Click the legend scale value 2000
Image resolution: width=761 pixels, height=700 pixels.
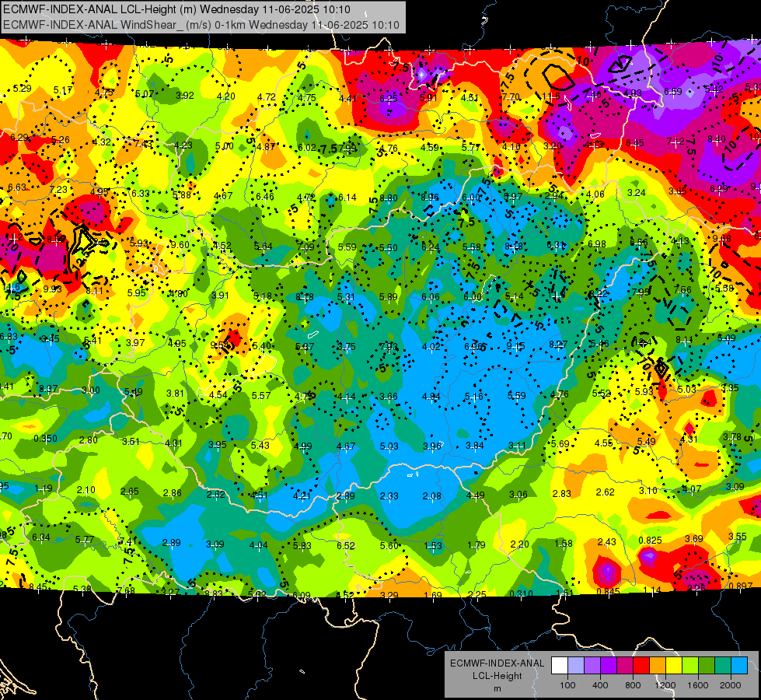(731, 685)
